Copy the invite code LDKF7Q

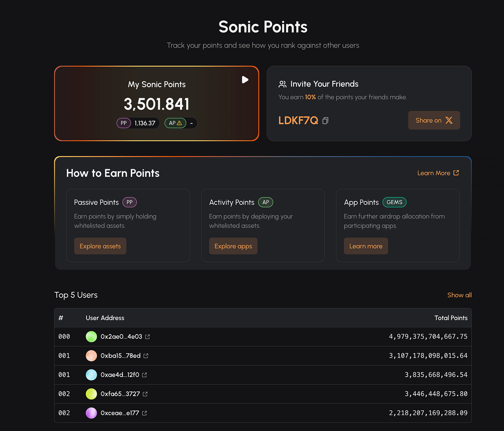(325, 120)
